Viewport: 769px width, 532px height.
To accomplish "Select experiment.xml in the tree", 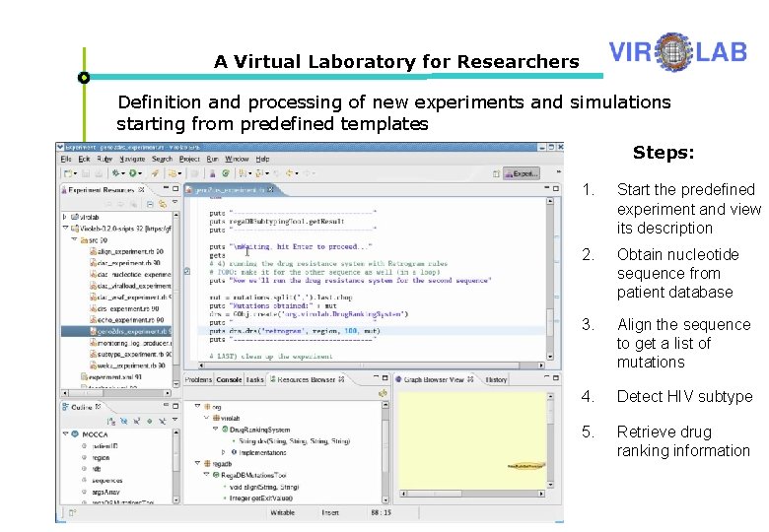I will tap(110, 376).
